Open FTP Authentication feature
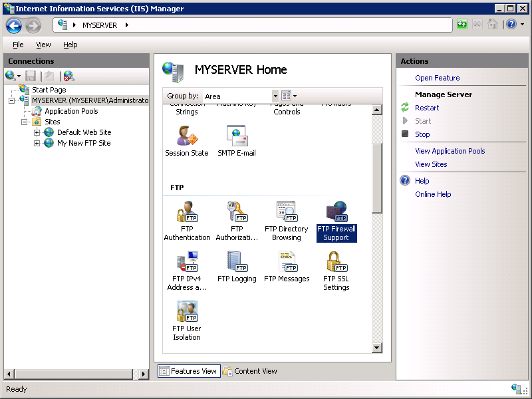532x399 pixels. [x=187, y=219]
